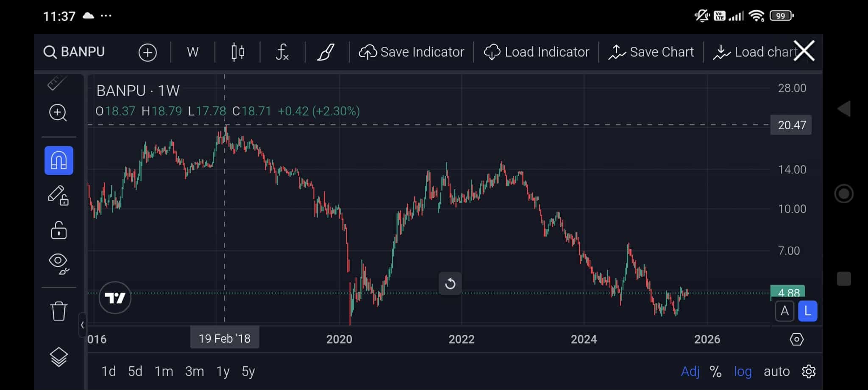The height and width of the screenshot is (390, 868).
Task: Tap the cloud notification icon
Action: click(88, 16)
